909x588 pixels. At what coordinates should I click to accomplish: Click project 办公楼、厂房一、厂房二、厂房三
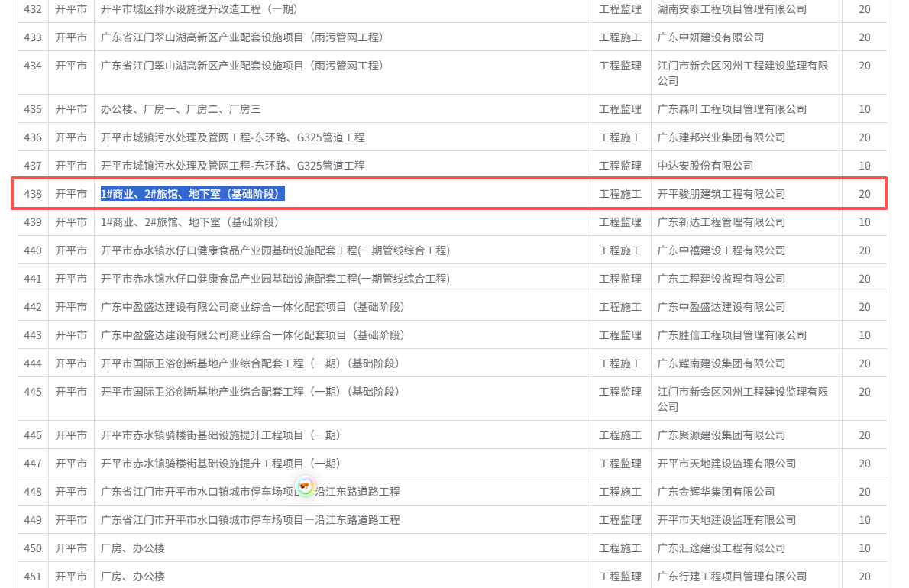[x=180, y=109]
